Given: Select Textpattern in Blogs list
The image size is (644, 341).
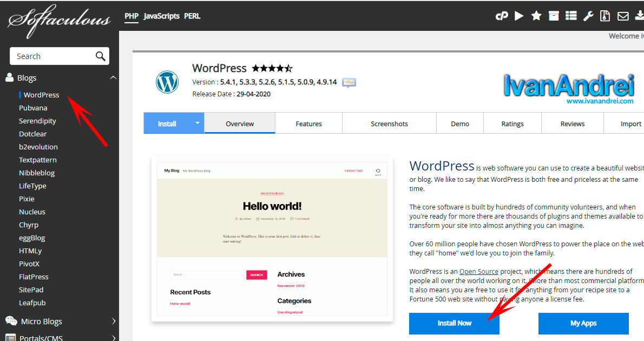Looking at the screenshot, I should (x=38, y=160).
